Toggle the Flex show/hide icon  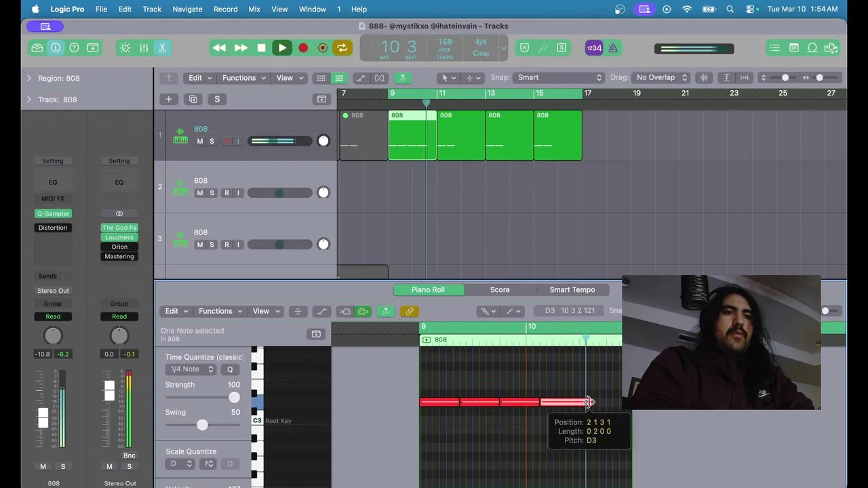pos(379,78)
